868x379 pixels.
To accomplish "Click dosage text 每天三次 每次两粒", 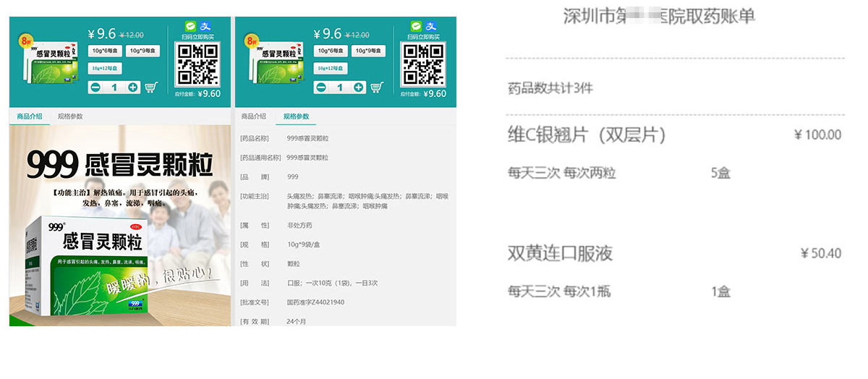I will (561, 174).
